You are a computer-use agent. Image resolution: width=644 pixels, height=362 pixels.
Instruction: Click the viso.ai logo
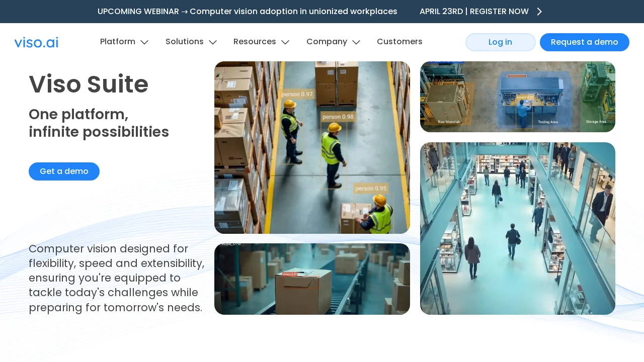point(36,42)
